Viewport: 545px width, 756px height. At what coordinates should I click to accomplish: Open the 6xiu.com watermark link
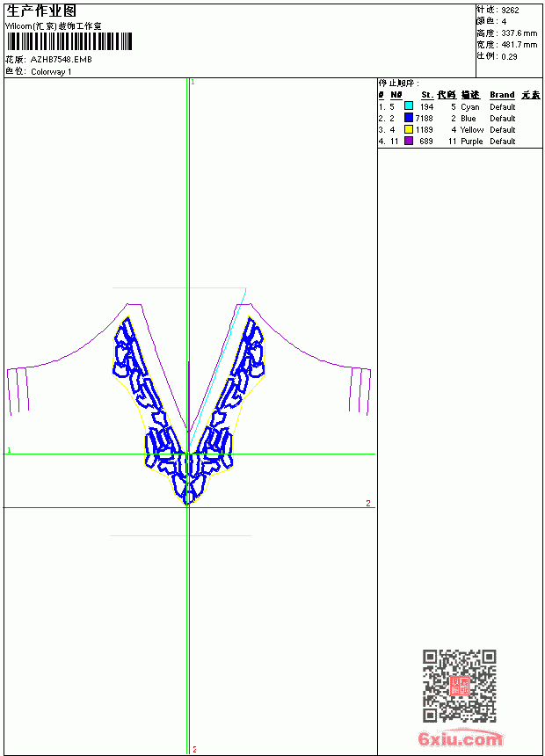click(460, 738)
